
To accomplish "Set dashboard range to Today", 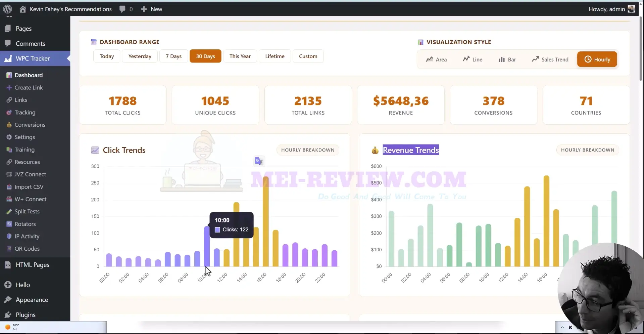I will (x=107, y=56).
